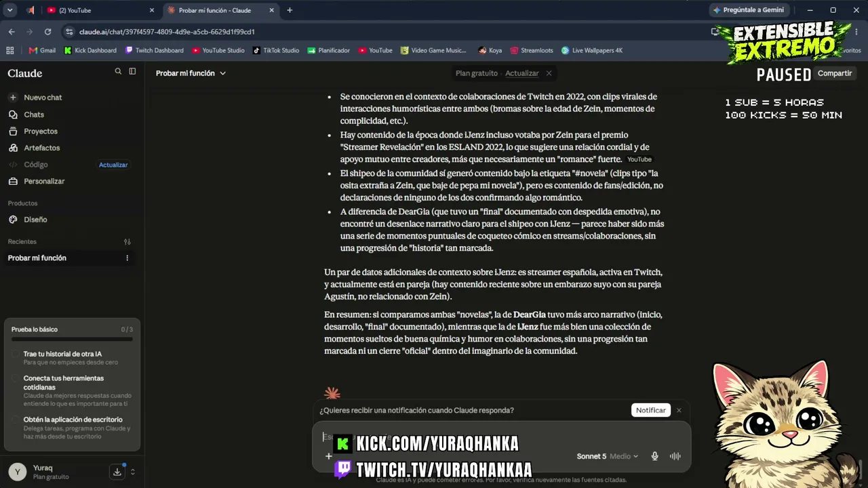Screen dimensions: 868x488
Task: Open the Gmail bookmark
Action: coord(42,50)
